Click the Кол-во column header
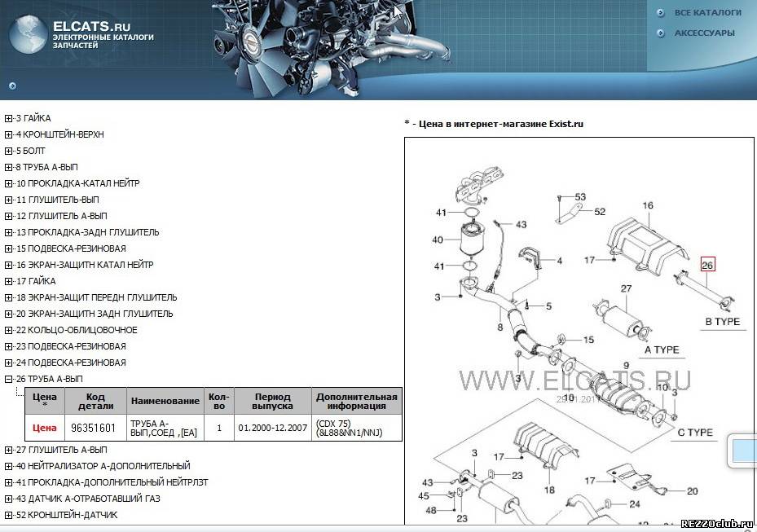 coord(219,401)
